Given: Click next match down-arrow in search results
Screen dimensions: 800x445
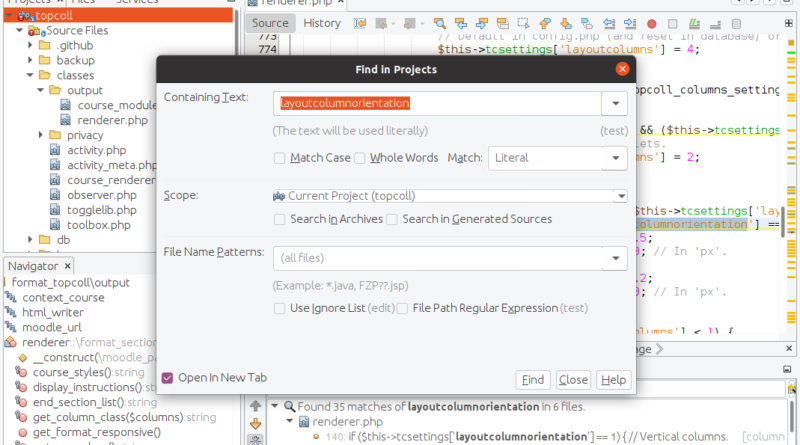Looking at the screenshot, I should [256, 424].
